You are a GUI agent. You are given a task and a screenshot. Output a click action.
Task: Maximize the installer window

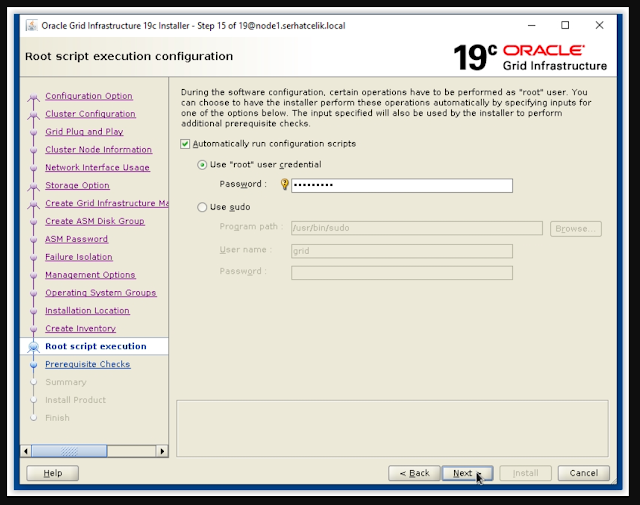pos(565,25)
